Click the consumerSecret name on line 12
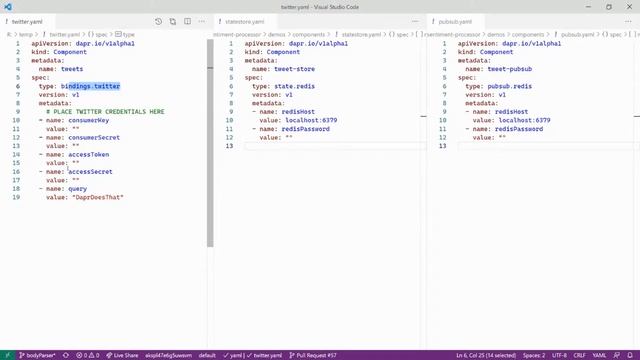640x360 pixels. [x=94, y=138]
